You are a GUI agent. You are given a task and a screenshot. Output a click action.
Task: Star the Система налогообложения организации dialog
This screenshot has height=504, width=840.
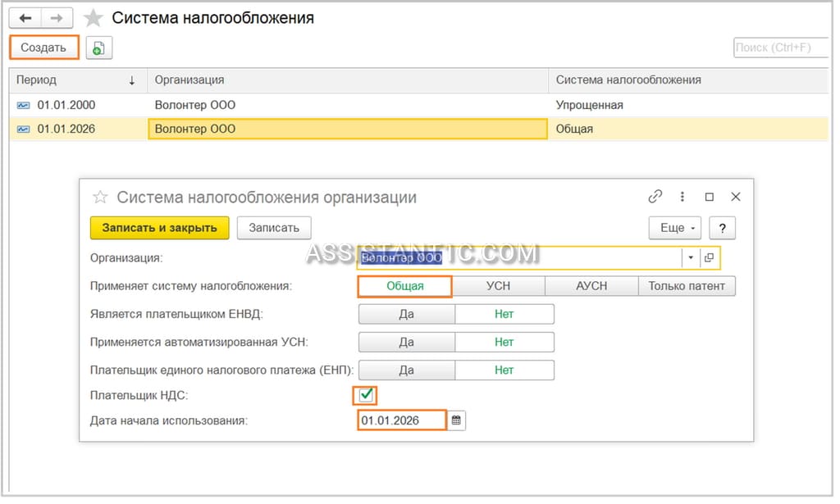point(100,198)
